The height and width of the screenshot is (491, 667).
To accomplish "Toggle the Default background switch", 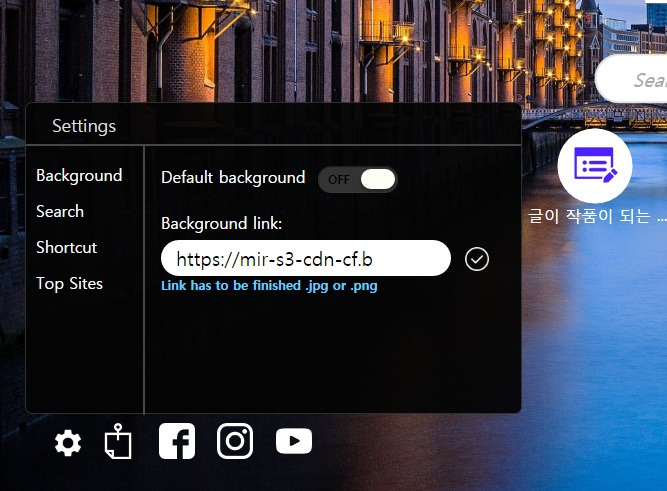I will 358,180.
